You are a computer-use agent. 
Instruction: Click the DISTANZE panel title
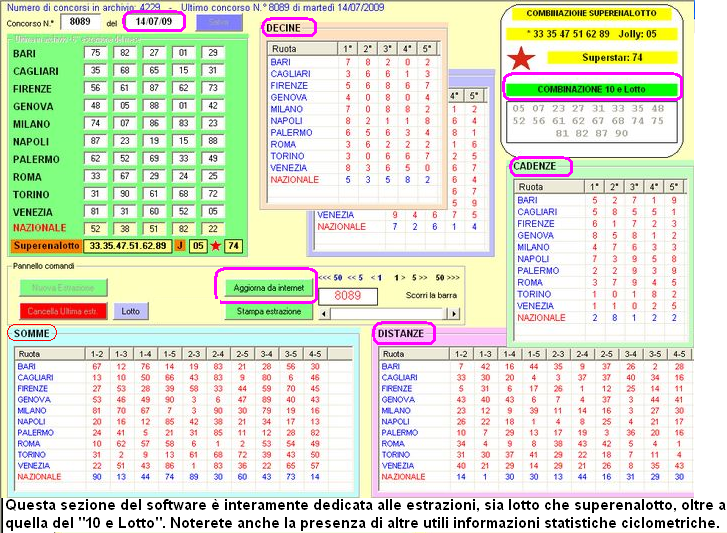(x=401, y=333)
